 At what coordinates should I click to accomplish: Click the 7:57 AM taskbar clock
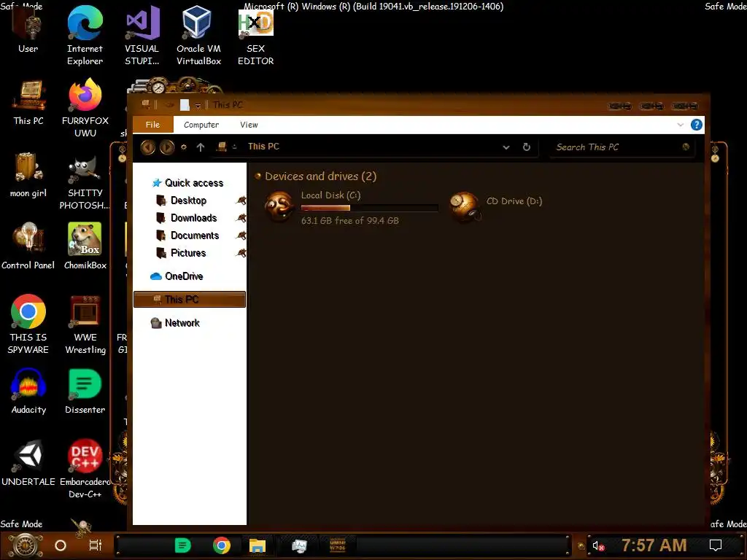654,545
